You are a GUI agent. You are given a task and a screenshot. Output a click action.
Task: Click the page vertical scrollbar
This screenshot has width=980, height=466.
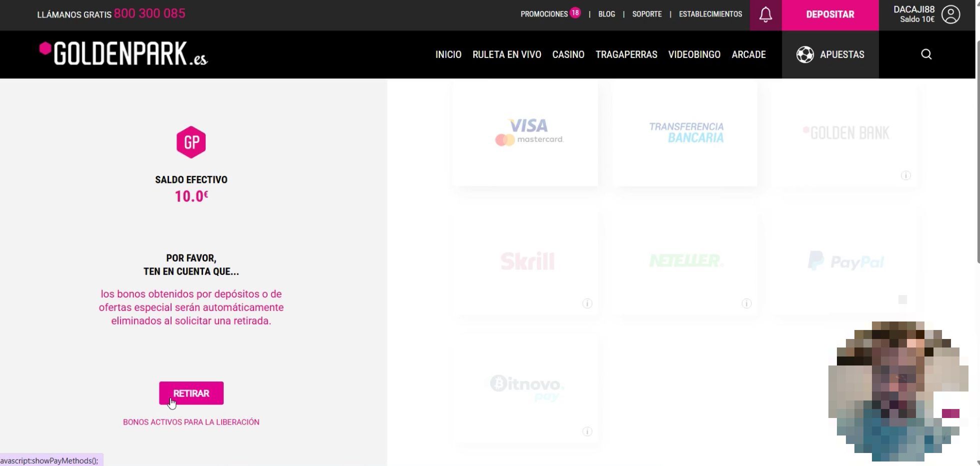(x=977, y=150)
